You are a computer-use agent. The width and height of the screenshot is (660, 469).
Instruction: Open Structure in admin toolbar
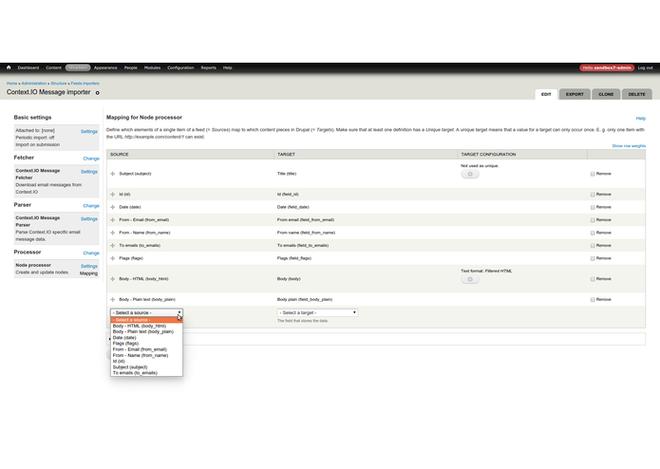(78, 68)
